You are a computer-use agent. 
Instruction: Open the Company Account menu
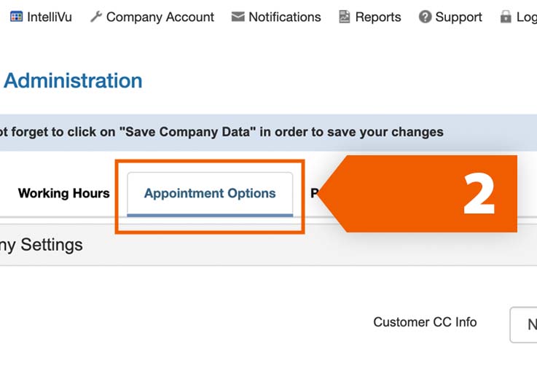click(x=160, y=17)
